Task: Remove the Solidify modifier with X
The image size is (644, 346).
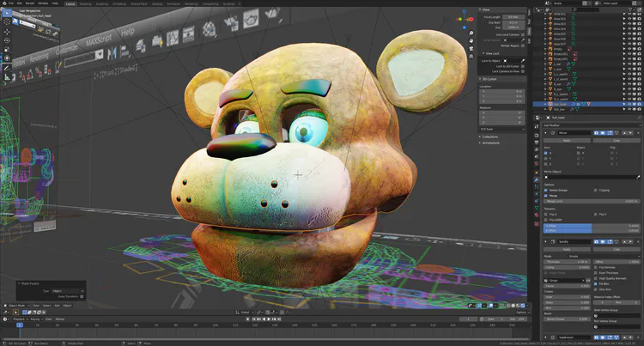Action: 638,242
